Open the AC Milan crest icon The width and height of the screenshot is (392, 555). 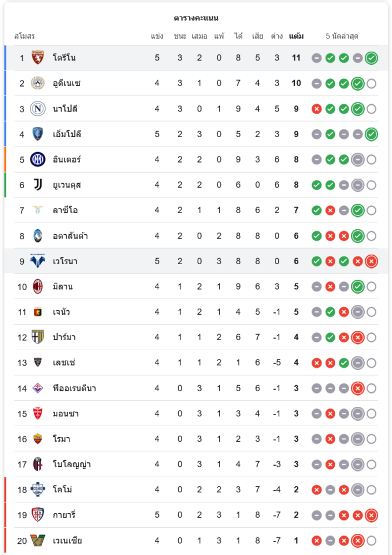click(x=38, y=287)
